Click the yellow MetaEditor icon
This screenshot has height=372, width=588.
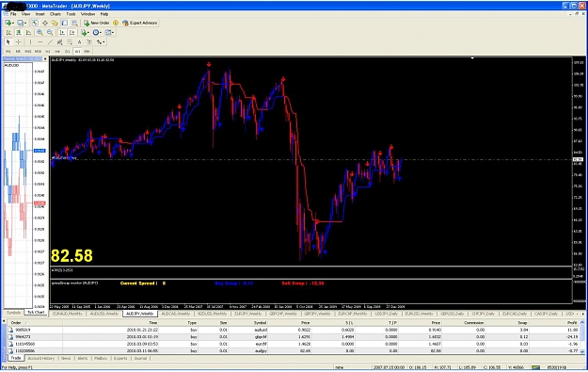coord(116,23)
